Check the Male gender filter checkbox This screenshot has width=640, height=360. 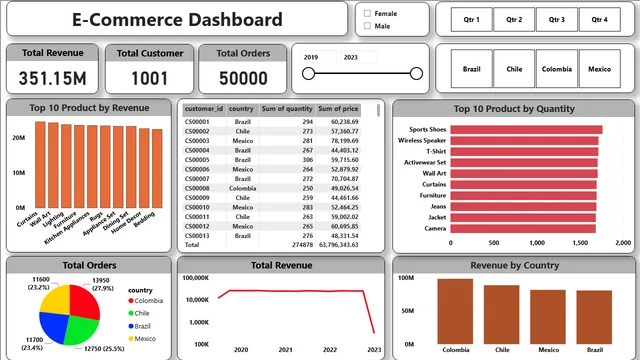click(367, 26)
